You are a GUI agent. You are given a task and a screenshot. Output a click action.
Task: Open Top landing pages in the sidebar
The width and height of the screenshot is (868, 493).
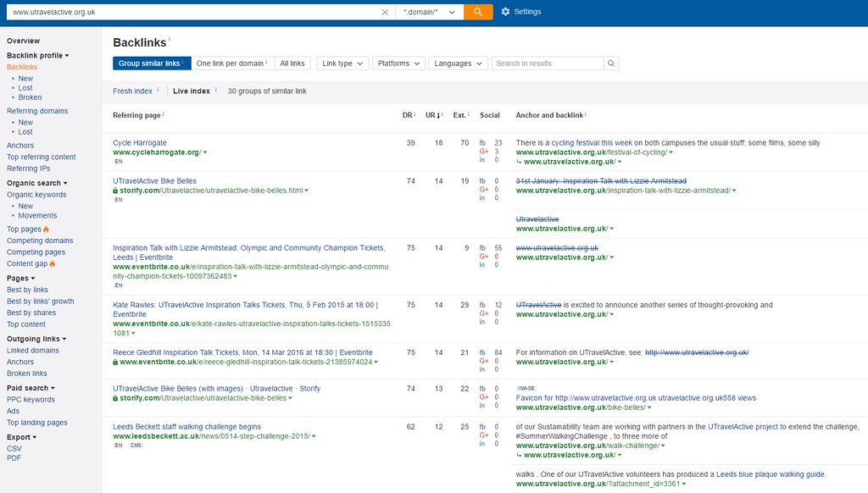(37, 423)
